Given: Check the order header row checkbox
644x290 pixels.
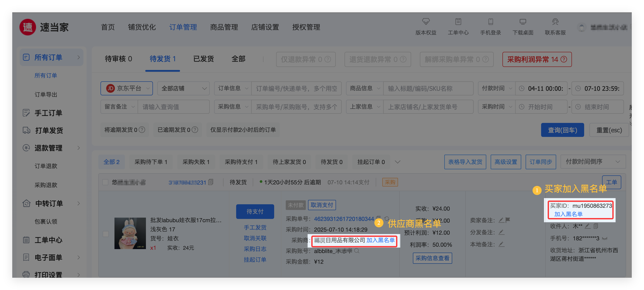Looking at the screenshot, I should pos(105,182).
